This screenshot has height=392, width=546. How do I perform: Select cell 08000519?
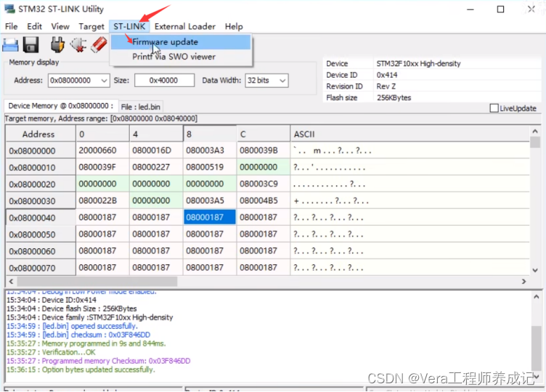[210, 167]
